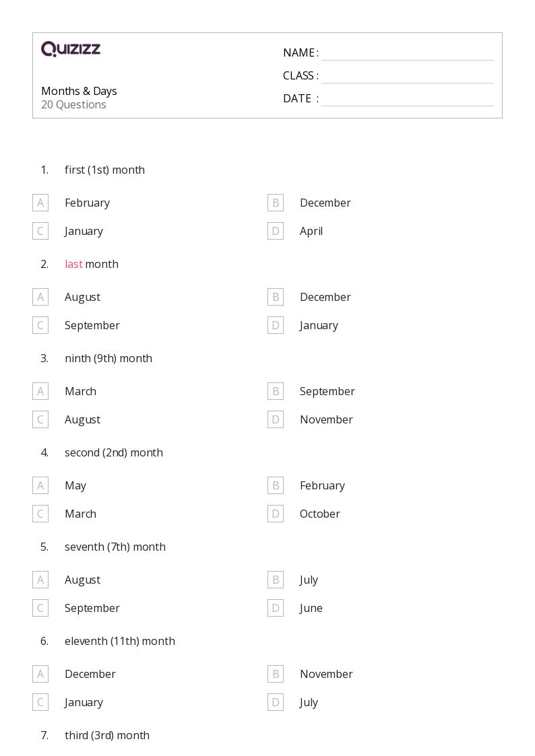Click the 'third (3rd) month' question text

(x=107, y=735)
